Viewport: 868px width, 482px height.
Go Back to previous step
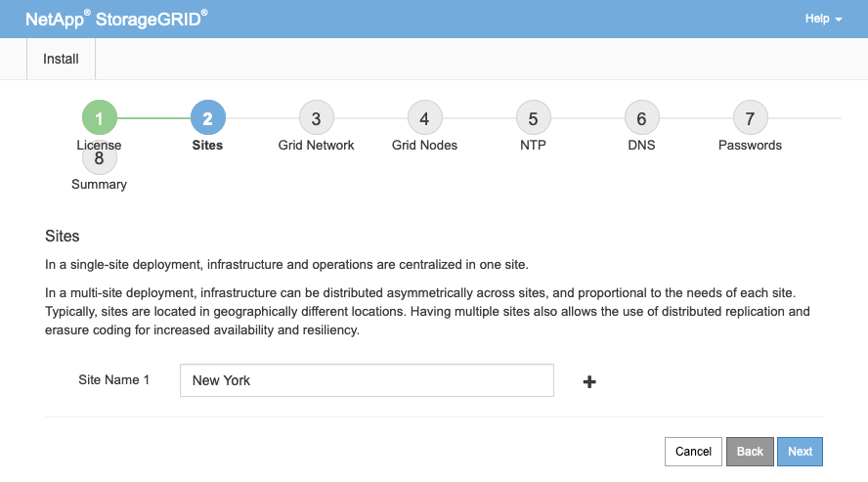[x=750, y=452]
